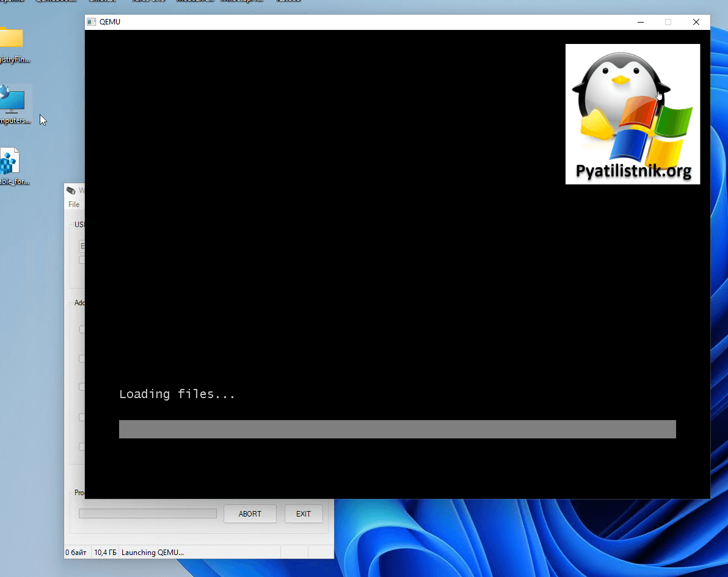Click the disabled maximize button of QEMU
This screenshot has height=577, width=728.
pyautogui.click(x=668, y=22)
